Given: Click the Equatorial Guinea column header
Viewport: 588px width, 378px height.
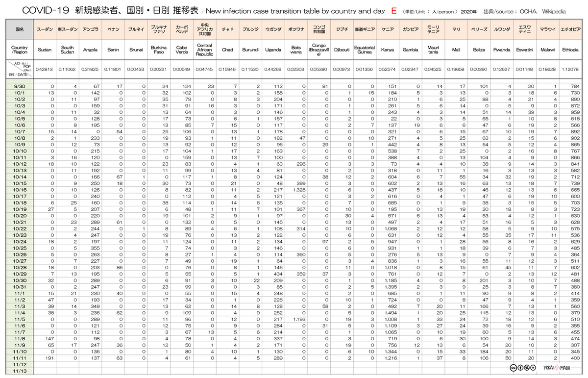Looking at the screenshot, I should (365, 50).
